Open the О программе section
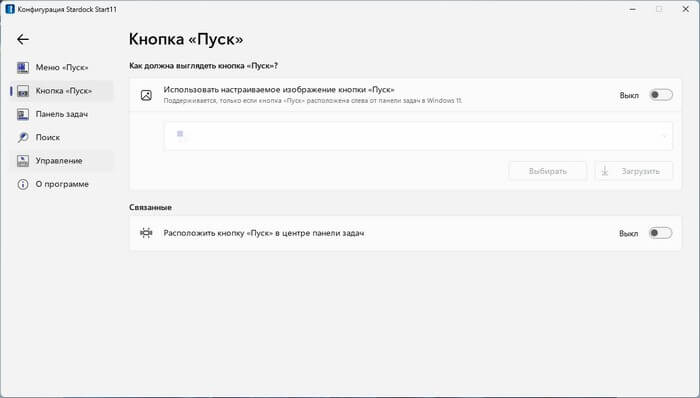Viewport: 700px width, 398px height. point(62,184)
